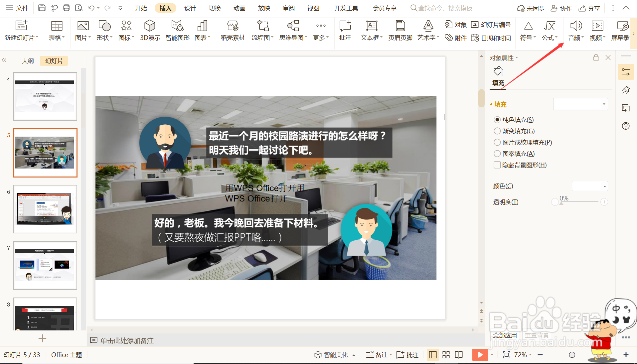Screen dimensions: 637x364
Task: Insert Date and Time (日期和时间)
Action: pos(491,38)
